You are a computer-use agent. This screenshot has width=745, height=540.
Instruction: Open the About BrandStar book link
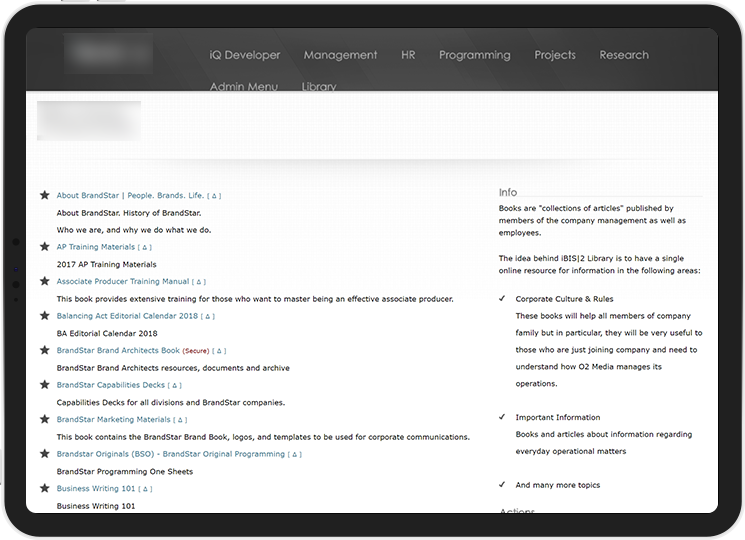130,195
